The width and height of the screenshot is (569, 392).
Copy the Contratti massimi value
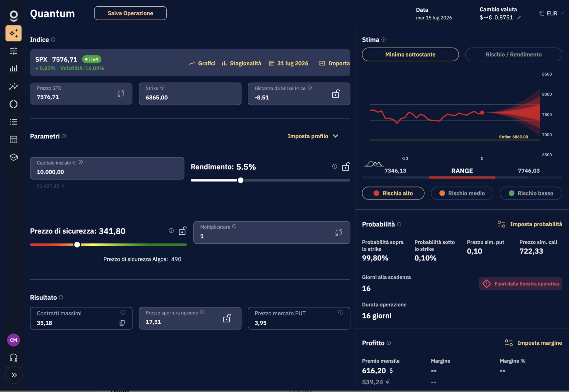122,323
